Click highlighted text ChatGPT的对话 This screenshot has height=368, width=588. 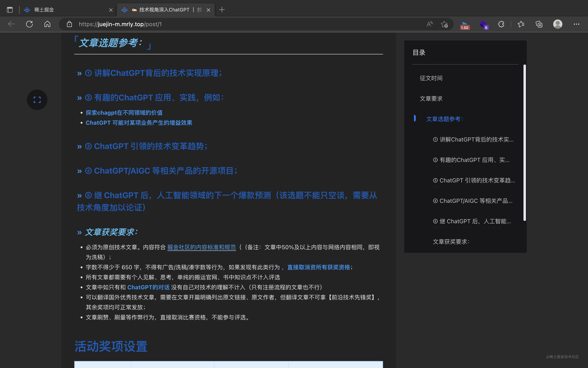[x=148, y=287]
